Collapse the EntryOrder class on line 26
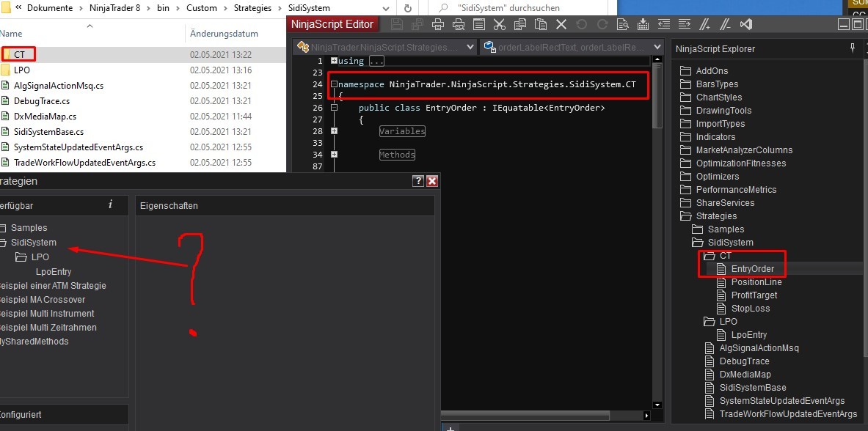 pos(334,108)
